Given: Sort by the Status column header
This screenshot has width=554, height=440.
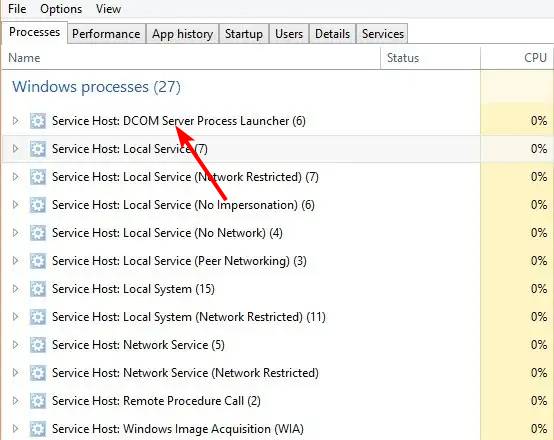Looking at the screenshot, I should click(430, 58).
